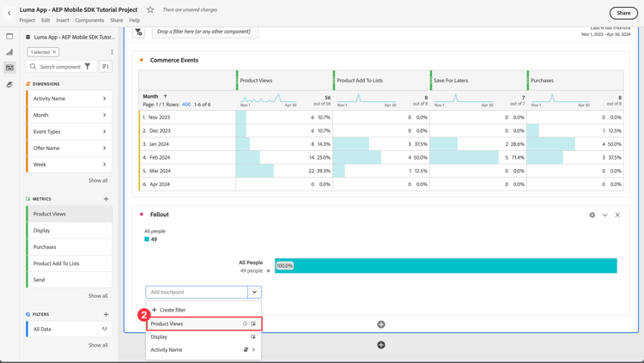Select Product Views from touchpoint list
The image size is (644, 363).
tap(204, 324)
